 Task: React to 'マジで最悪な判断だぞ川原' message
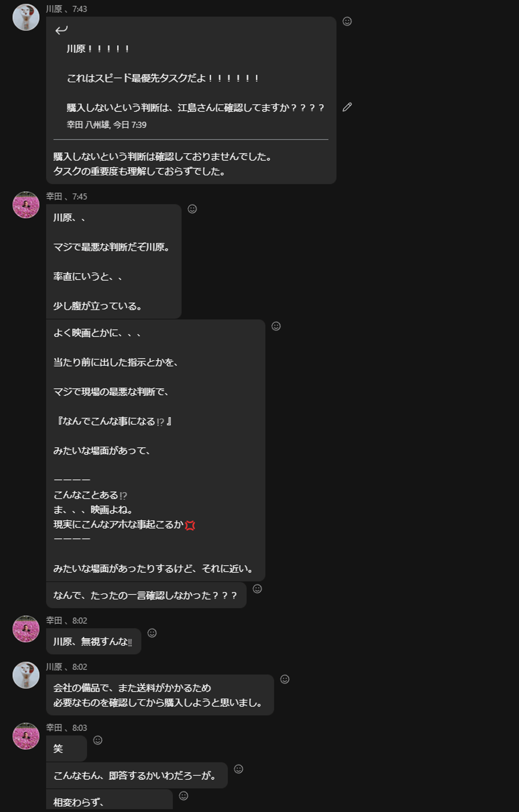click(192, 209)
